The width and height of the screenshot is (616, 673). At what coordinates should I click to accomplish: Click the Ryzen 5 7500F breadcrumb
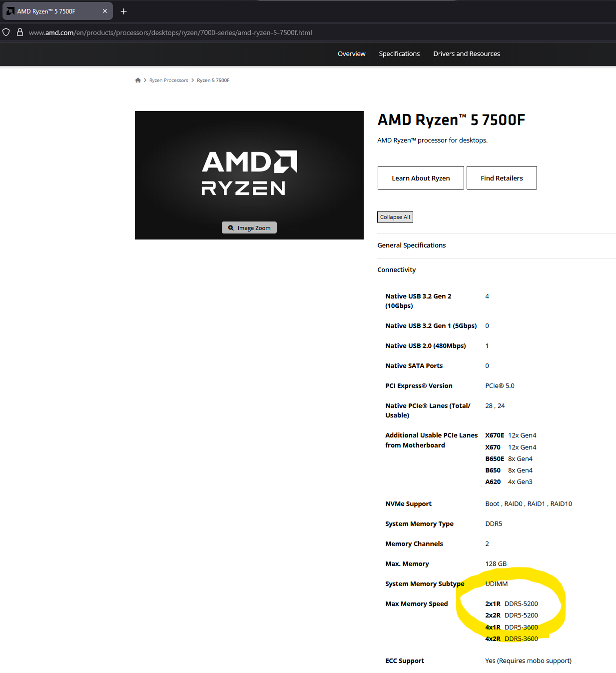(x=213, y=80)
